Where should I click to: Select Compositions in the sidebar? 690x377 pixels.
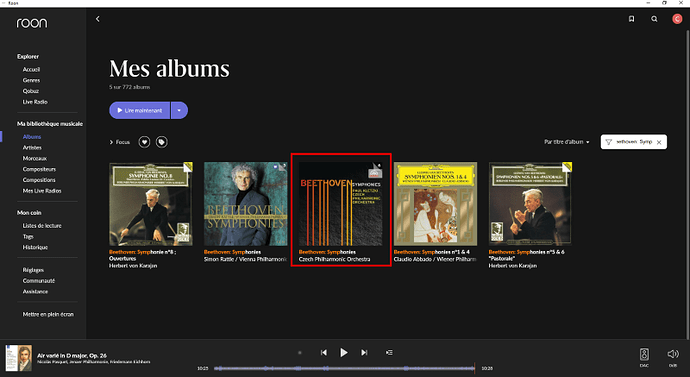(39, 180)
